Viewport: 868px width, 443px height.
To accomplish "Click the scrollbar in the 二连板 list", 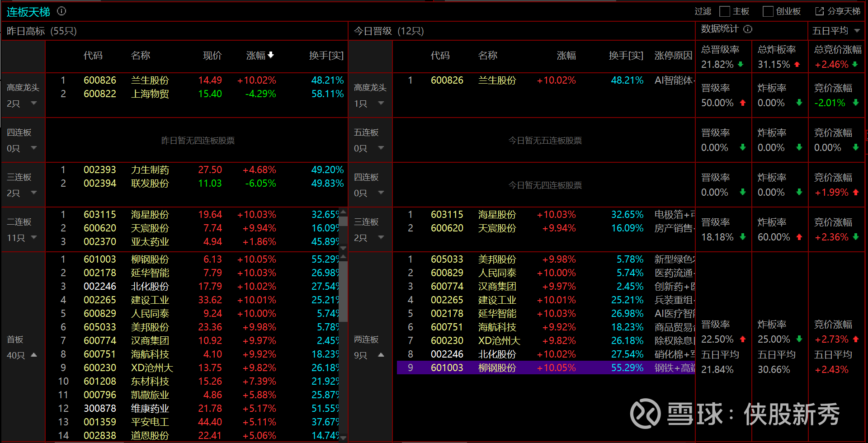I will click(x=344, y=221).
